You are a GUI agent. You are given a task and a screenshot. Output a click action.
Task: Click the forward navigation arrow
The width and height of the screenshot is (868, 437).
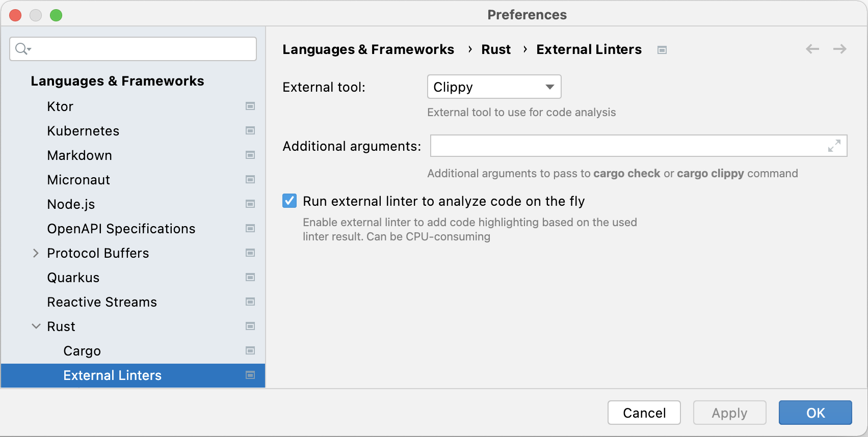tap(839, 49)
